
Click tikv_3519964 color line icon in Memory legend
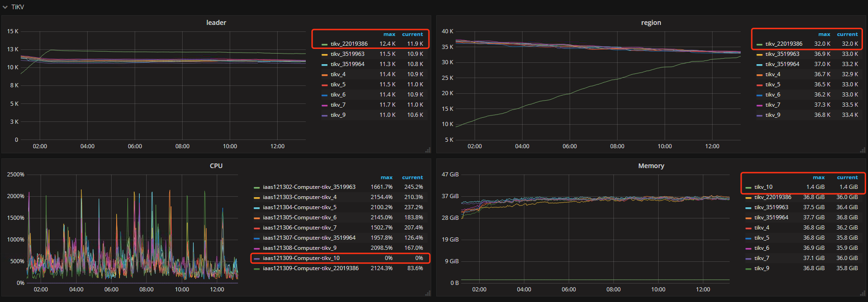pyautogui.click(x=748, y=218)
